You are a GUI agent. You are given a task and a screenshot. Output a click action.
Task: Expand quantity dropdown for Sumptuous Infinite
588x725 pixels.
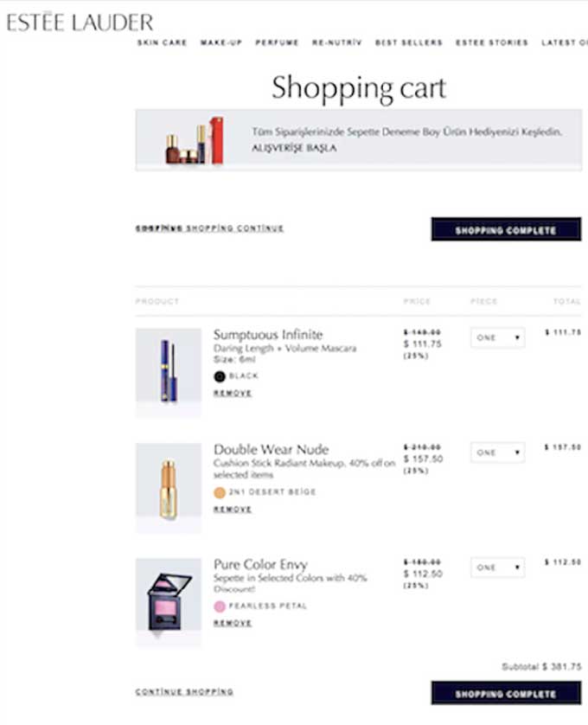[497, 337]
